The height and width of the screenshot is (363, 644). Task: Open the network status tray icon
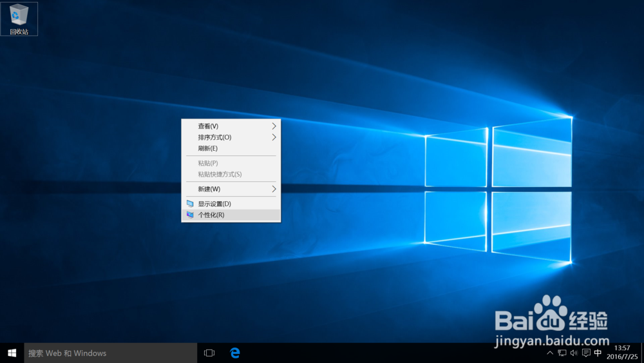(x=562, y=353)
